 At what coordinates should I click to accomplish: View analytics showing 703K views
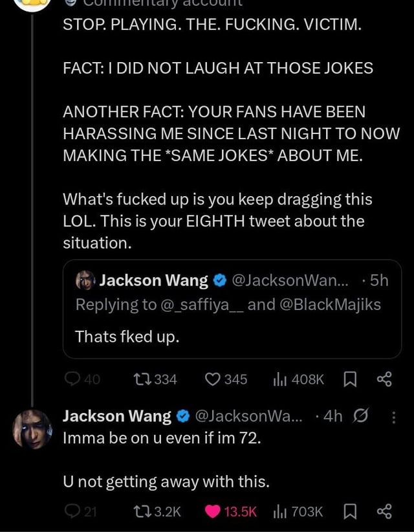pyautogui.click(x=281, y=511)
